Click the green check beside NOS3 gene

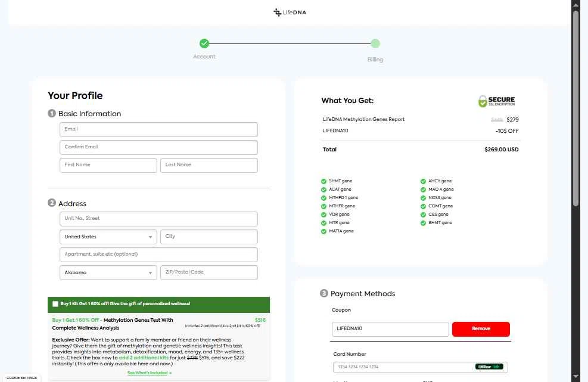[x=423, y=198]
